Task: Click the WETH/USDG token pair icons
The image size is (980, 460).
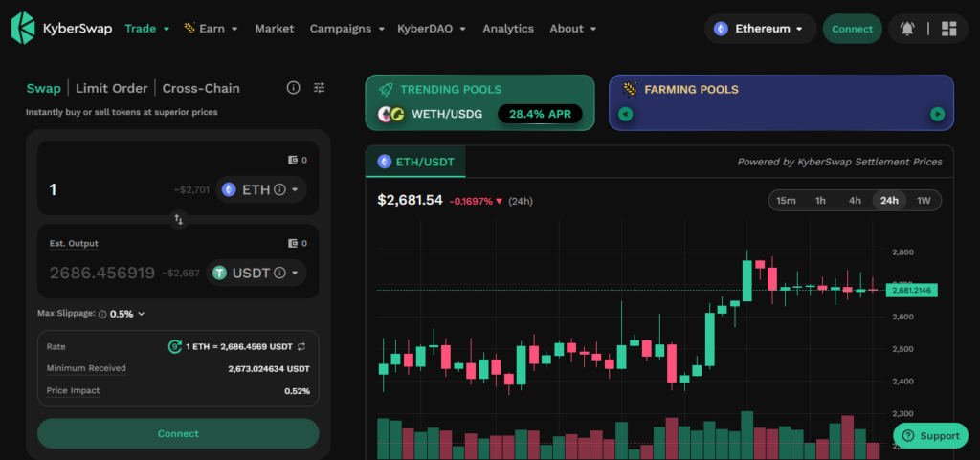Action: 391,114
